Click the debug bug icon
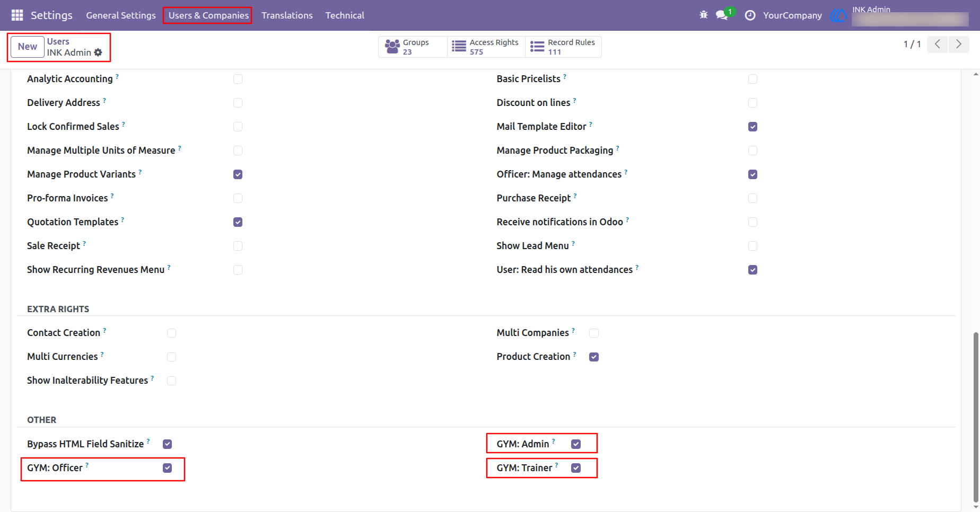Screen dimensions: 980x512 [x=704, y=15]
